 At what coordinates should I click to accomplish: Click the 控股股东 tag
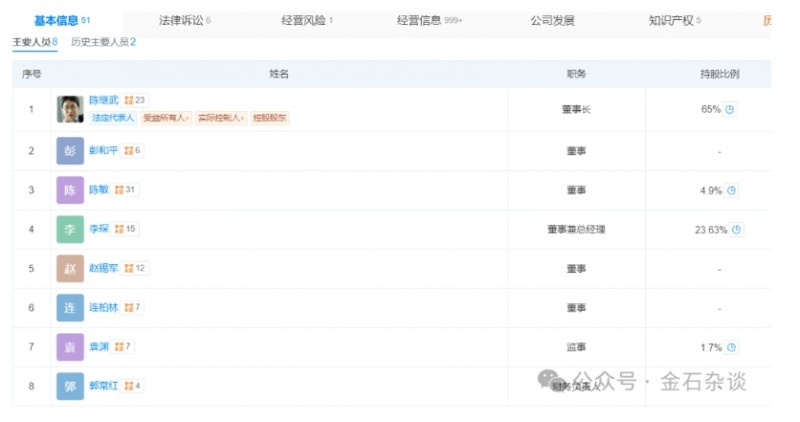click(269, 118)
